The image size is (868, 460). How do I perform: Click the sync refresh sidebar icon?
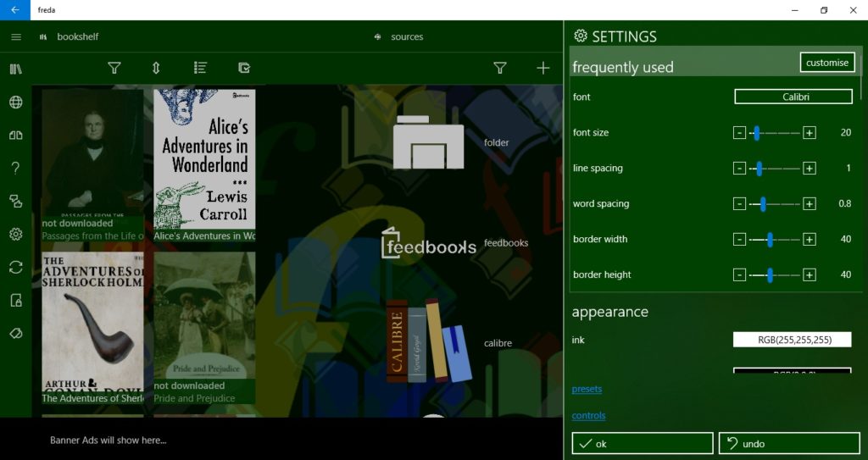coord(16,268)
